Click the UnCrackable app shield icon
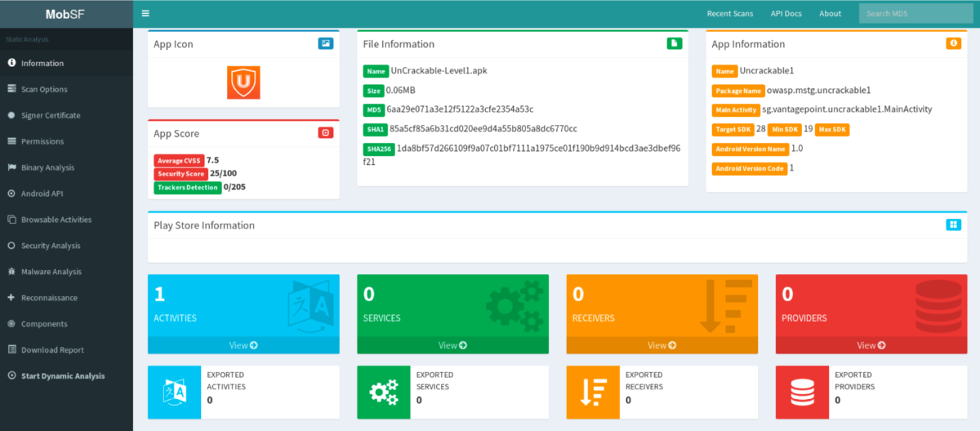 pos(243,82)
